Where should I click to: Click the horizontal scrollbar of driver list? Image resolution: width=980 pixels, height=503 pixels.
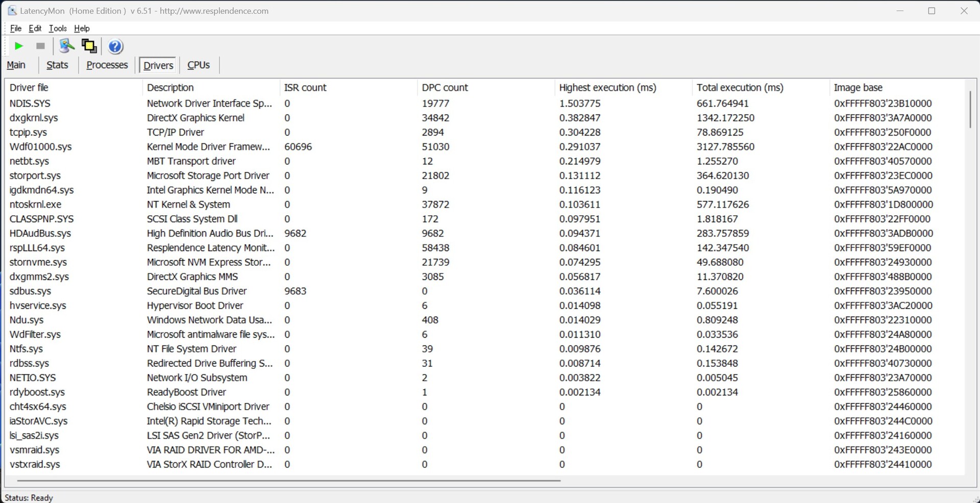click(x=288, y=480)
